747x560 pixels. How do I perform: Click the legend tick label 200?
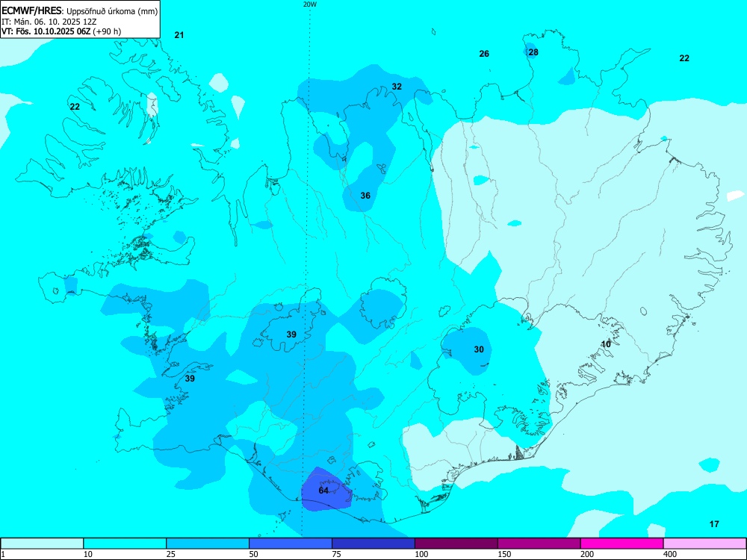pos(587,554)
